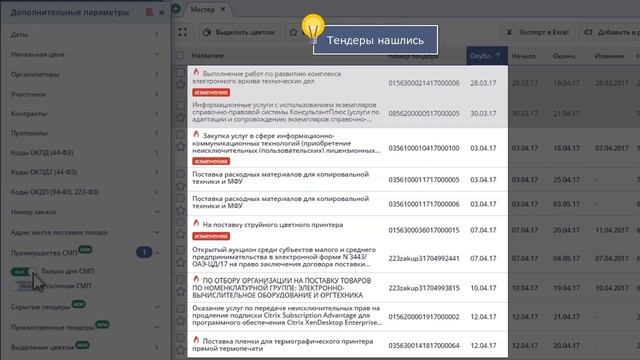Image resolution: width=640 pixels, height=360 pixels.
Task: Expand the Участники section
Action: (x=85, y=94)
